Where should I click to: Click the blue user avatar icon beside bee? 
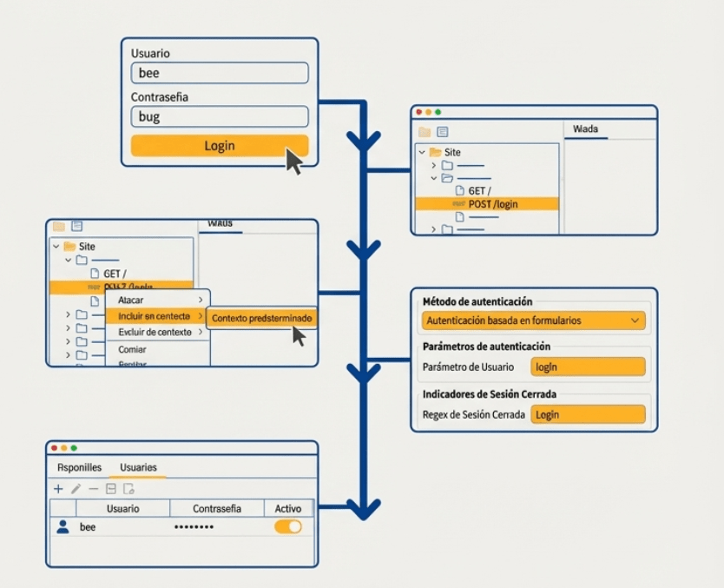pyautogui.click(x=63, y=526)
